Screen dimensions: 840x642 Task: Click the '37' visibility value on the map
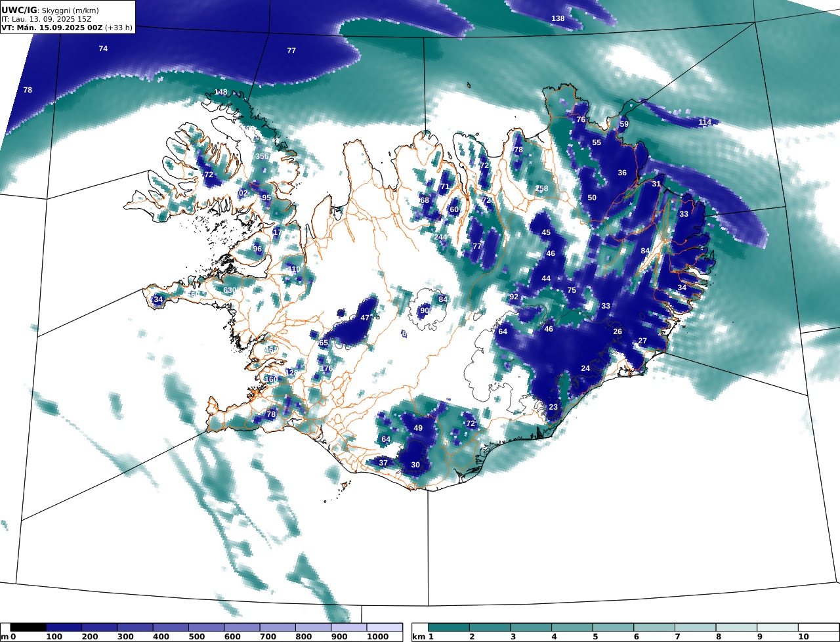pyautogui.click(x=383, y=463)
